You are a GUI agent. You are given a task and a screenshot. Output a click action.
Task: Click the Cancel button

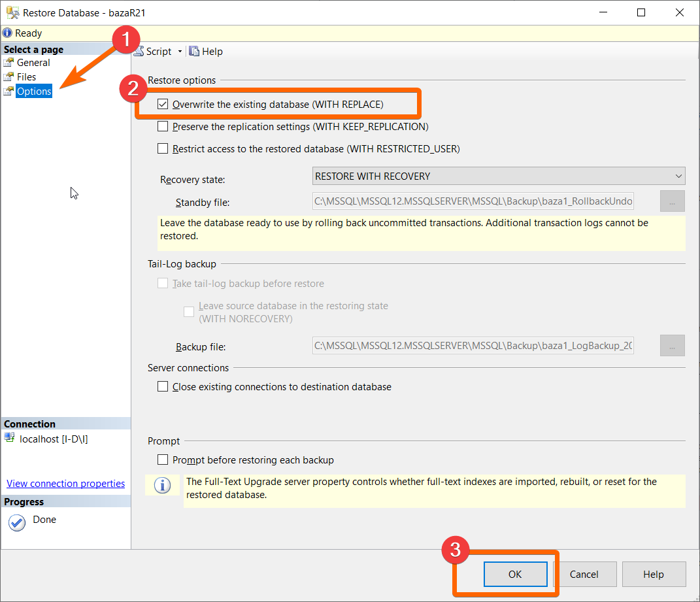point(584,574)
